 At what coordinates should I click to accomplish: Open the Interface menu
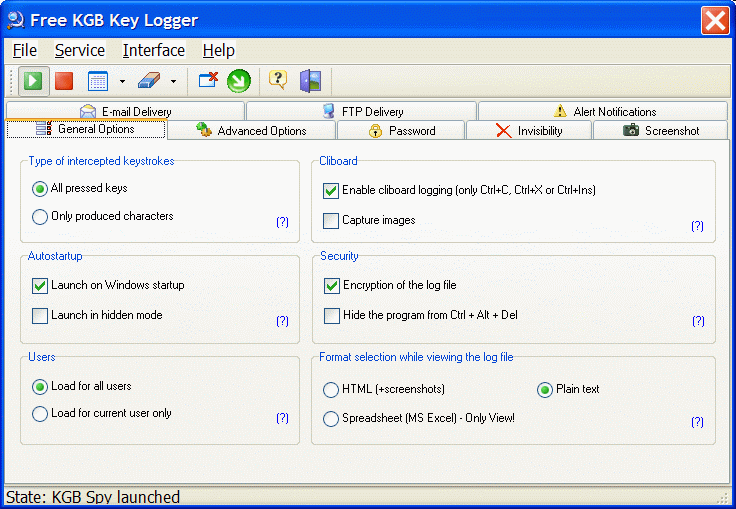point(154,50)
